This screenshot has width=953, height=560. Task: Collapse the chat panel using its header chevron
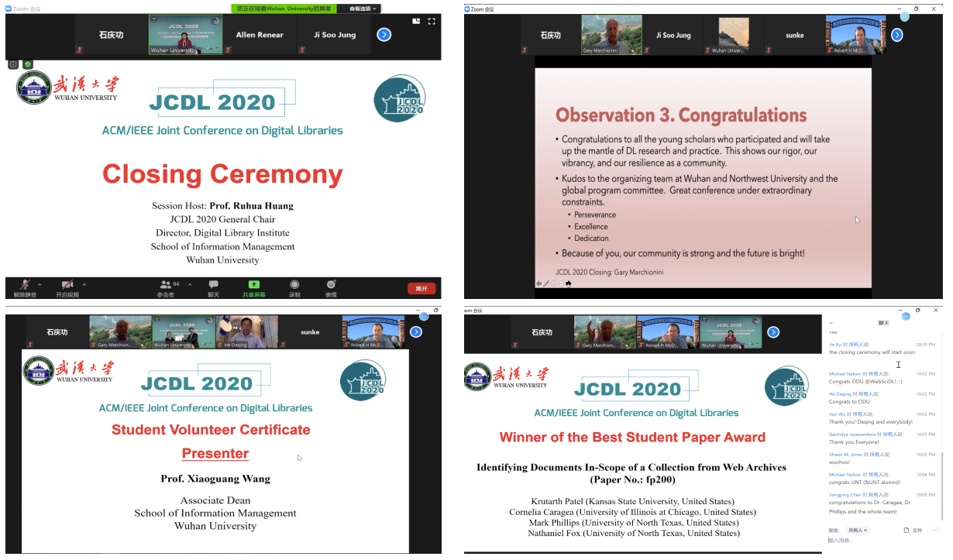[831, 323]
